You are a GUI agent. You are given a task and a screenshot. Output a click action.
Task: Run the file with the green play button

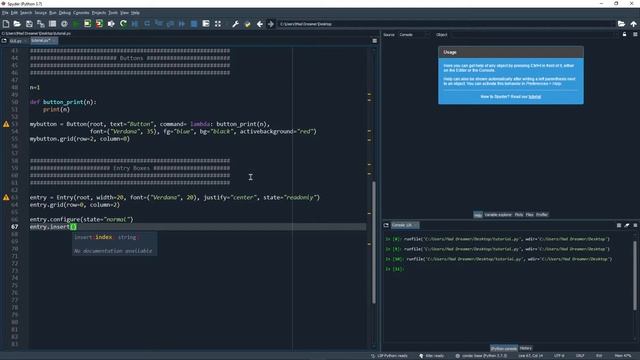pos(76,24)
